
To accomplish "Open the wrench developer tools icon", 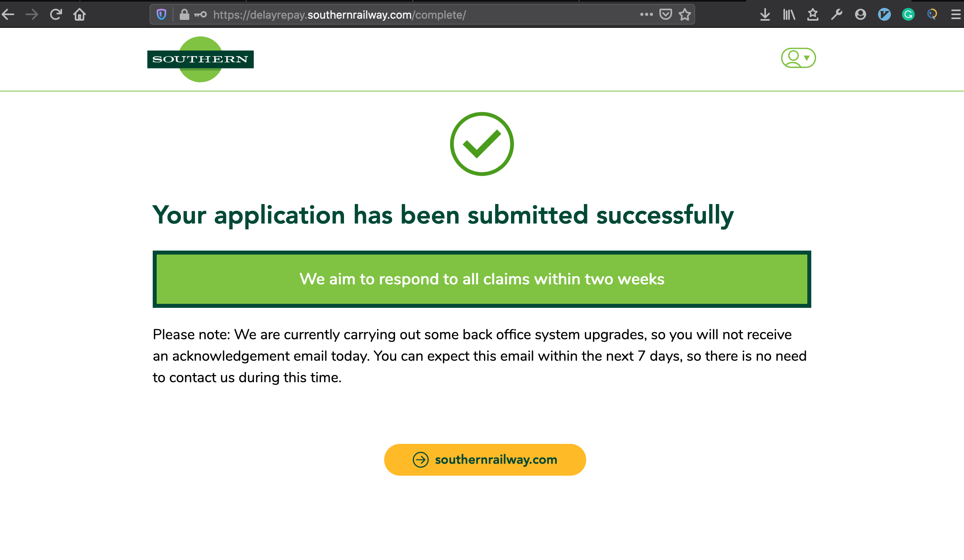I will 837,15.
